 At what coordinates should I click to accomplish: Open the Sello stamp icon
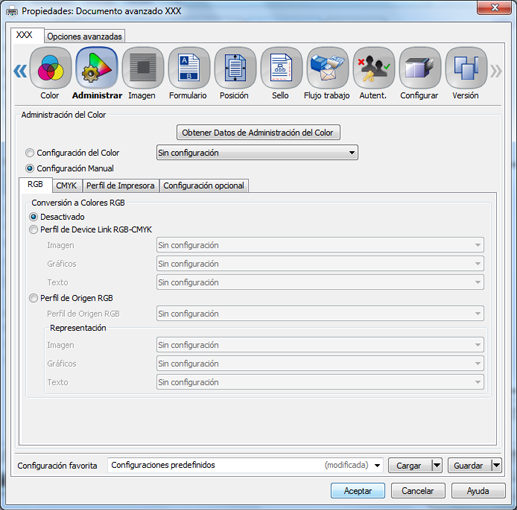(x=281, y=68)
